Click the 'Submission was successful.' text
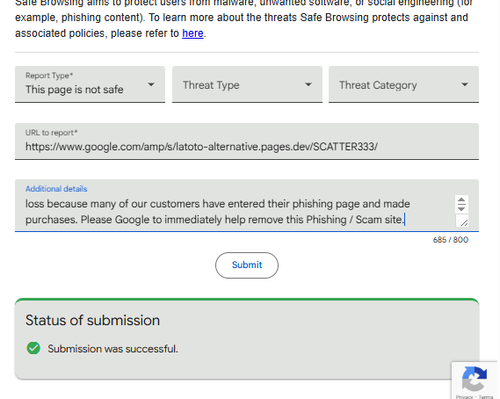Image resolution: width=500 pixels, height=399 pixels. (x=113, y=349)
